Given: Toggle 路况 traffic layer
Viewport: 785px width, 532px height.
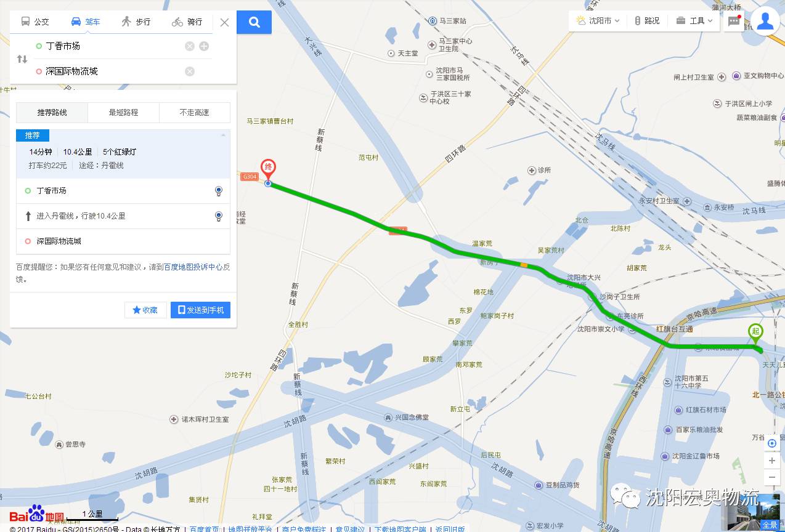Looking at the screenshot, I should (x=647, y=21).
